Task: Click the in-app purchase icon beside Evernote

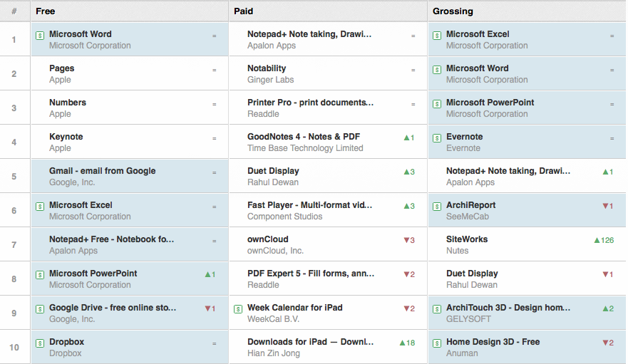Action: 437,138
